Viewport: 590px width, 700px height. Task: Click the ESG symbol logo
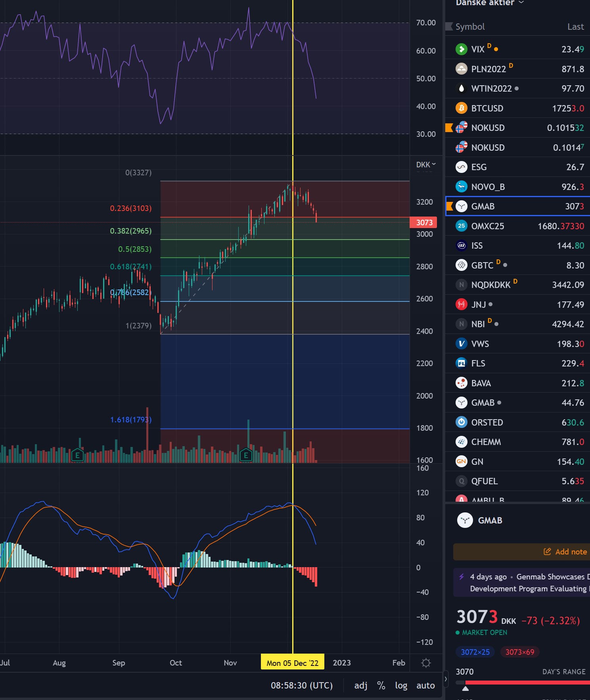461,167
